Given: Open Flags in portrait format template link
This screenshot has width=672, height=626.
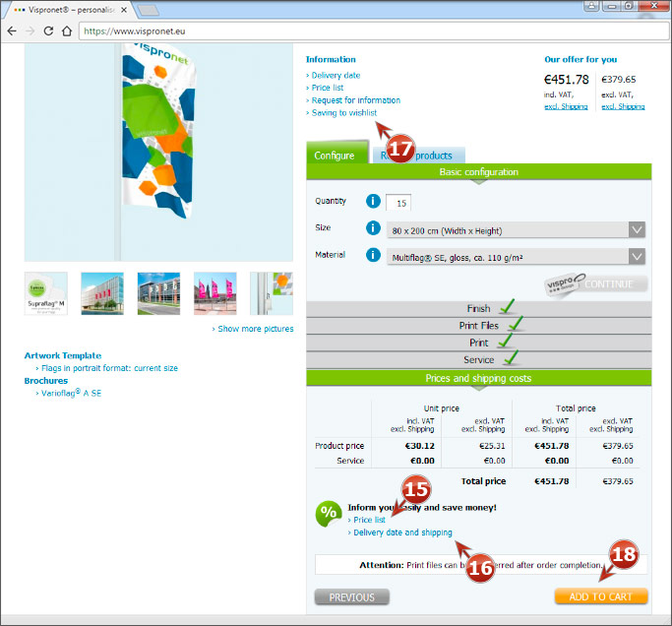Looking at the screenshot, I should (109, 368).
